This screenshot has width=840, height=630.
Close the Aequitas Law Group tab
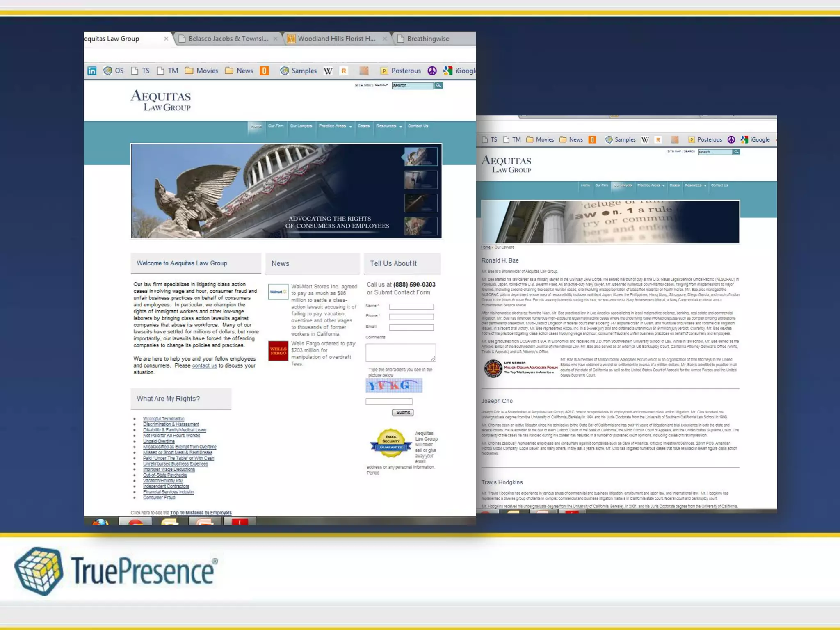point(166,39)
